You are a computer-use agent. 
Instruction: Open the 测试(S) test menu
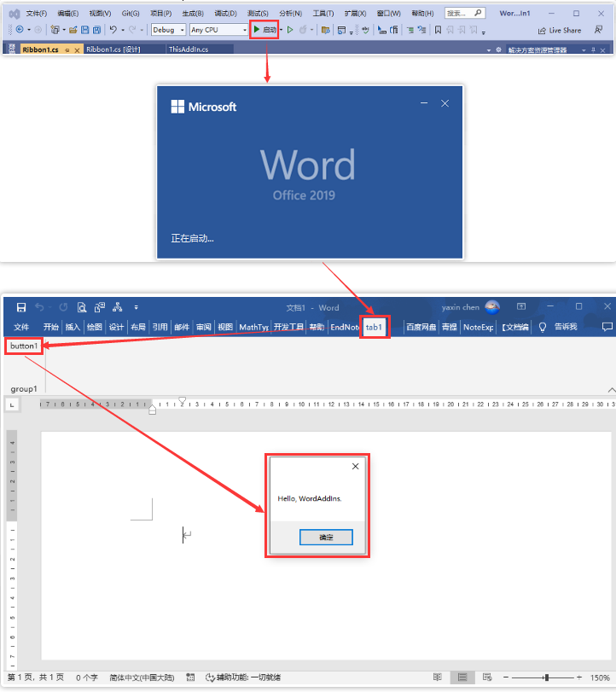point(258,14)
